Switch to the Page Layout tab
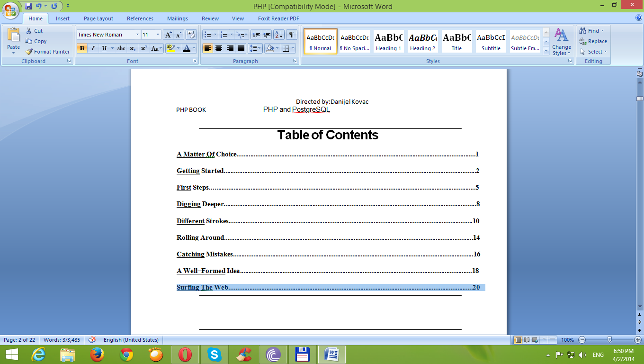This screenshot has width=644, height=364. (98, 18)
